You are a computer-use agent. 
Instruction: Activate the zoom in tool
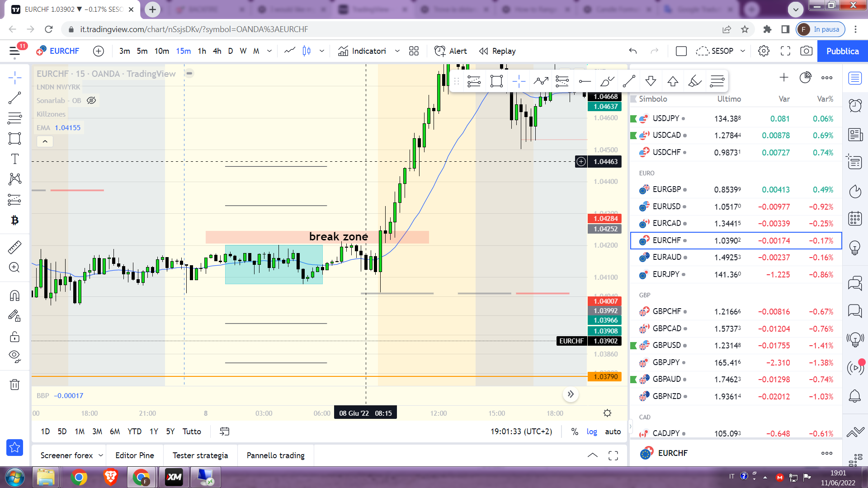pos(15,267)
